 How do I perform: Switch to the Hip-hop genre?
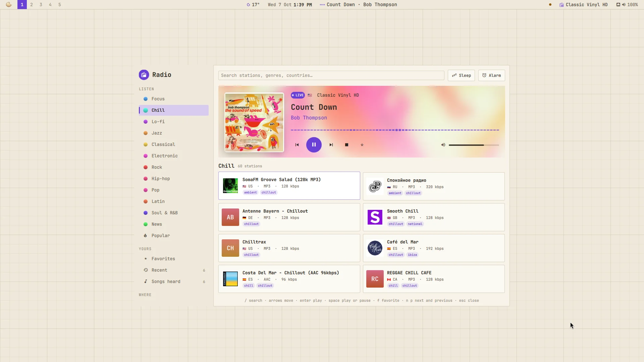pyautogui.click(x=173, y=179)
